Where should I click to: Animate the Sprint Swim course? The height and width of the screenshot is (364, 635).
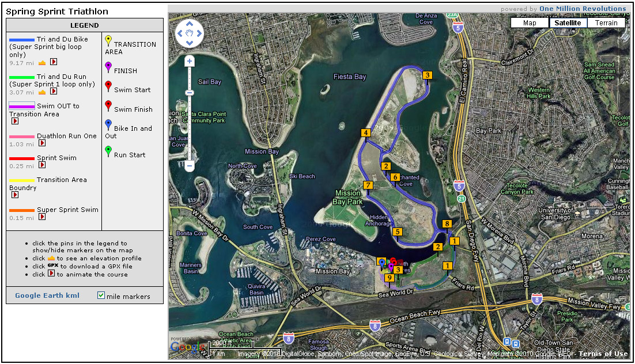[x=42, y=165]
